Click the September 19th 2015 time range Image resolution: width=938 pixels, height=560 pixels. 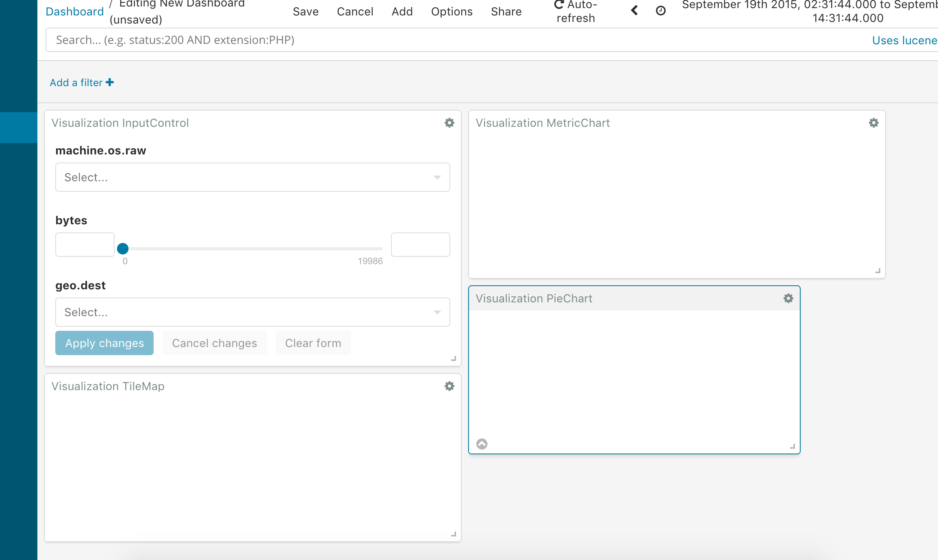[810, 11]
